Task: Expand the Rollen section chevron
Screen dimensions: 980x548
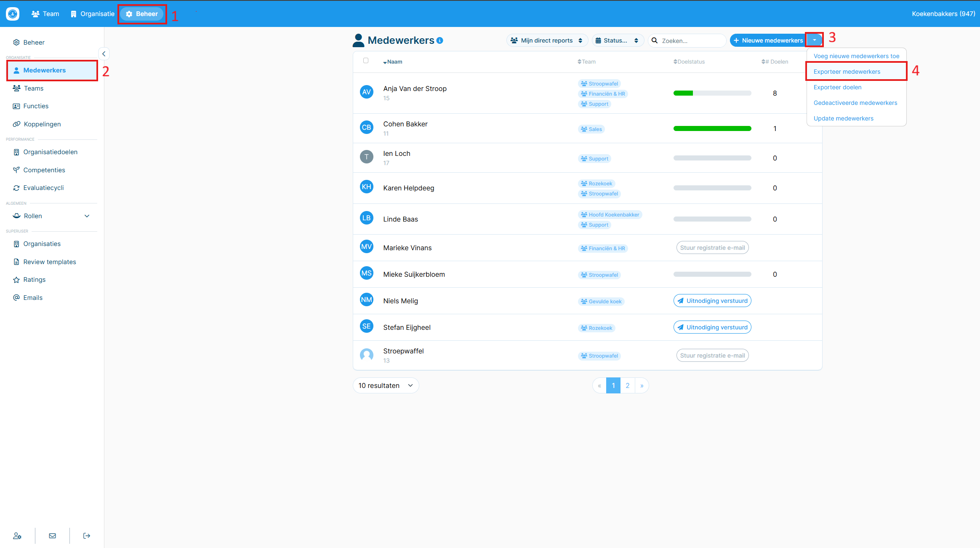Action: tap(87, 216)
